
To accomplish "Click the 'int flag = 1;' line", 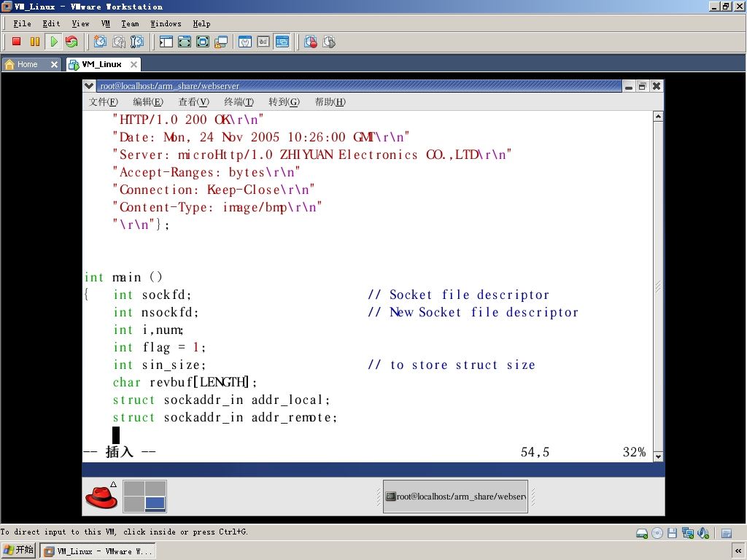I will pyautogui.click(x=159, y=348).
